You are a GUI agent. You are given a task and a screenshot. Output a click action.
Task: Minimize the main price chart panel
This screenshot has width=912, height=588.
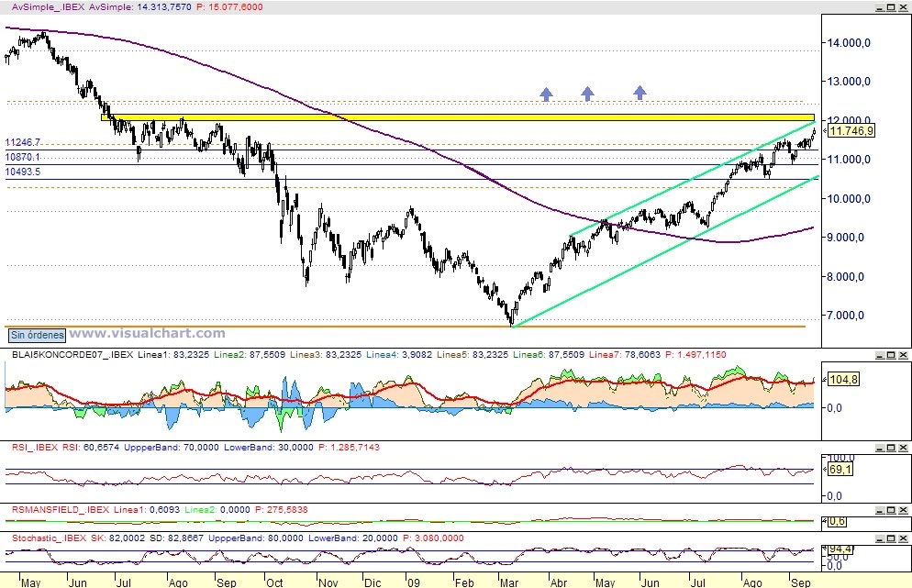[880, 7]
